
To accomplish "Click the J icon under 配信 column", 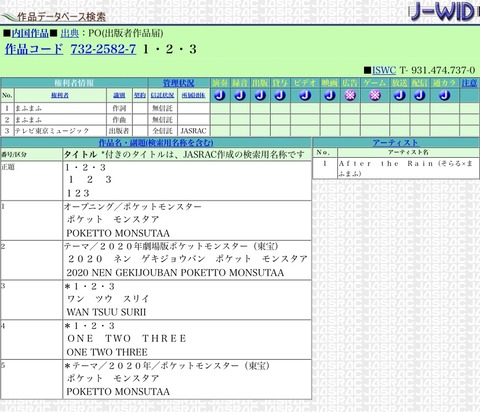I will point(420,95).
